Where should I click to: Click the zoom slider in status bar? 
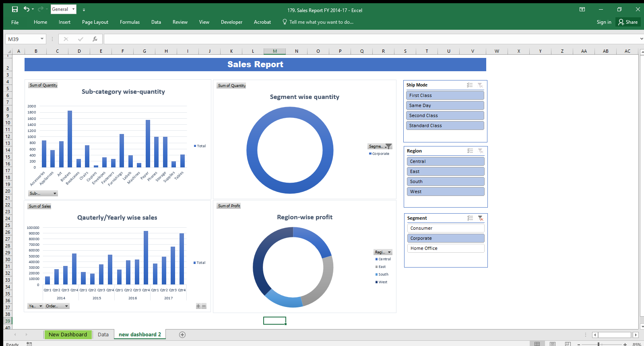(599, 344)
